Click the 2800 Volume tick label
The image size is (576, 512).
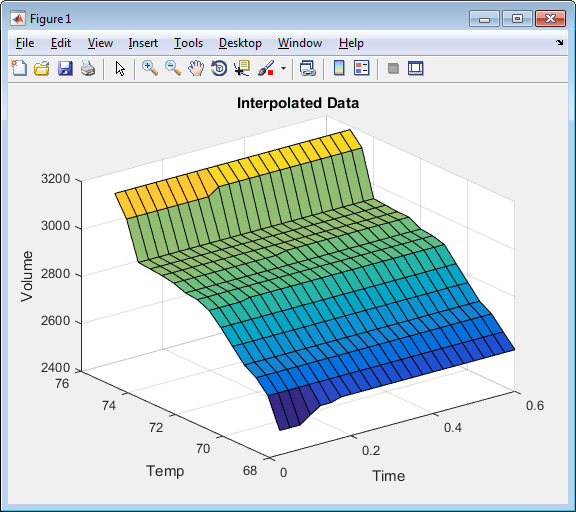(x=55, y=274)
